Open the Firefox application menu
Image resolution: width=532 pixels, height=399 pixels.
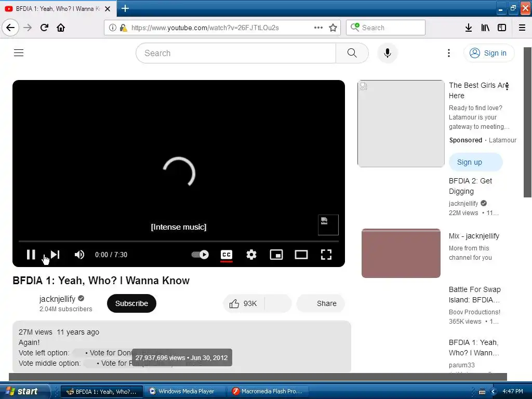pyautogui.click(x=522, y=28)
